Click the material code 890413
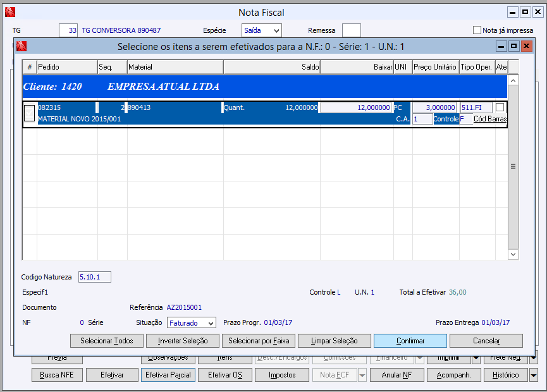547x392 pixels. [x=139, y=107]
